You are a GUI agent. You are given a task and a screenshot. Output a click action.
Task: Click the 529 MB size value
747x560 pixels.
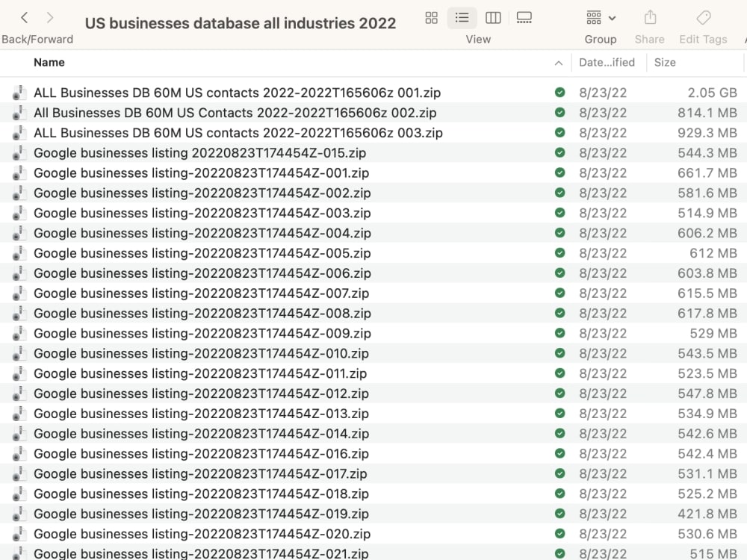713,333
